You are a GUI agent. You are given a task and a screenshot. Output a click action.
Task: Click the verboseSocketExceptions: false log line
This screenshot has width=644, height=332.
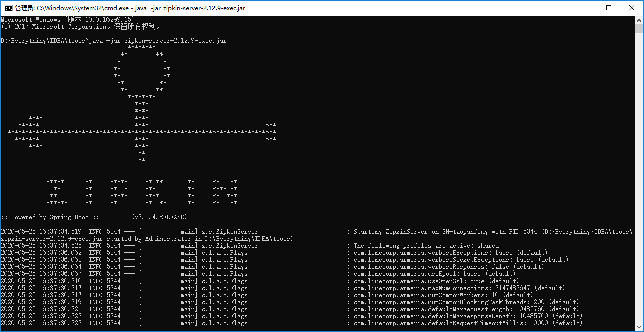pos(284,259)
